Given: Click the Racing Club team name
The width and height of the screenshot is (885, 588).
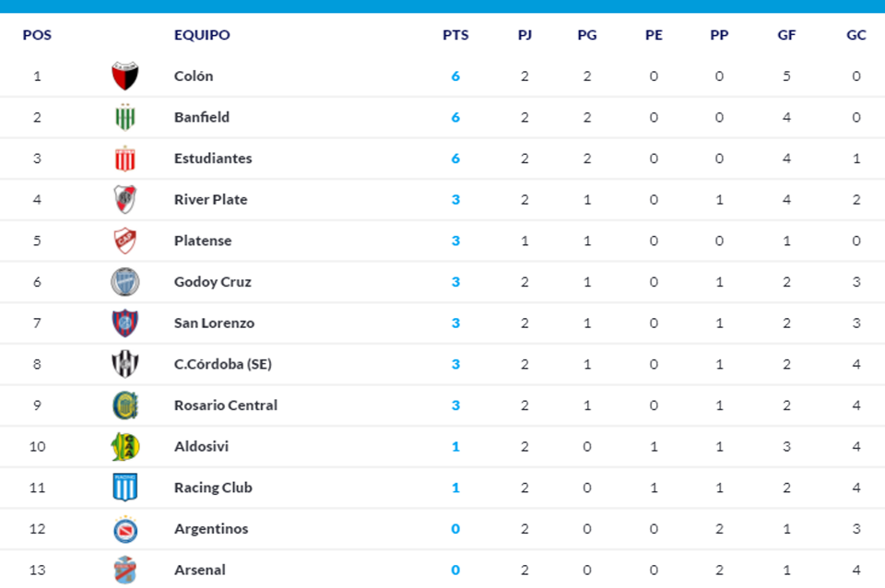Looking at the screenshot, I should [213, 488].
